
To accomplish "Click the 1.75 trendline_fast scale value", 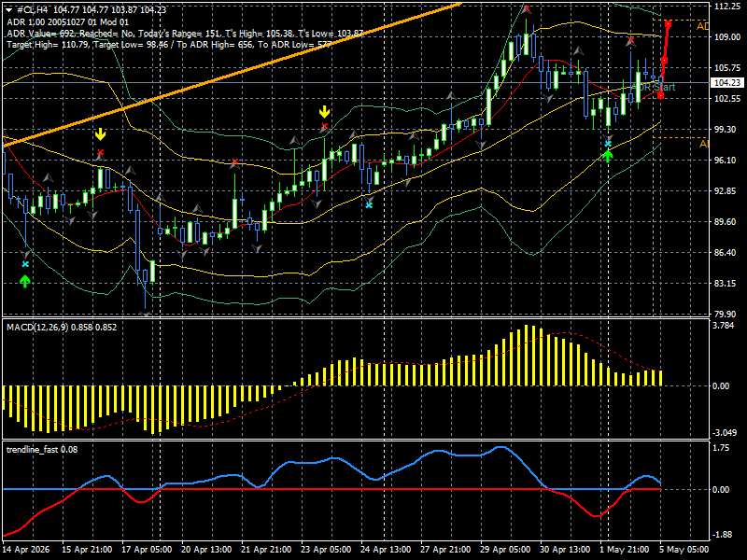I will tap(721, 448).
